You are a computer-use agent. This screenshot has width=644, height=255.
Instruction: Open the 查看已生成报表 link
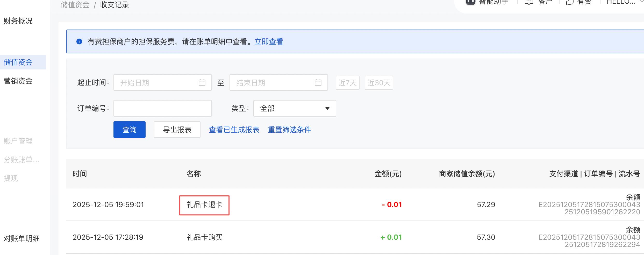(x=234, y=130)
